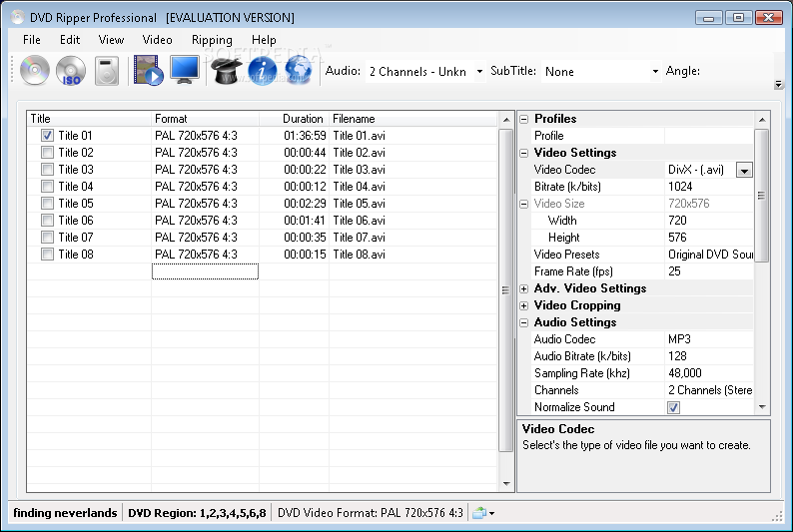The image size is (793, 532).
Task: Open the Audio channel dropdown
Action: 479,71
